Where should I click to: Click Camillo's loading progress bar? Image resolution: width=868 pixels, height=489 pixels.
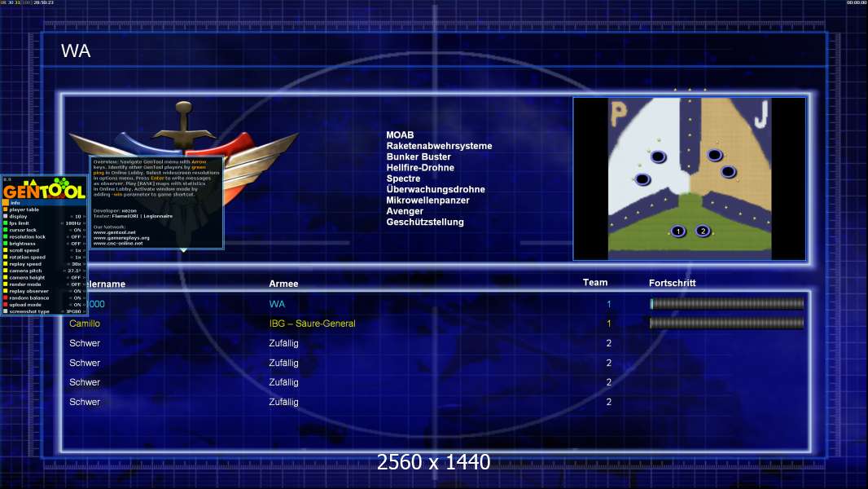click(726, 323)
